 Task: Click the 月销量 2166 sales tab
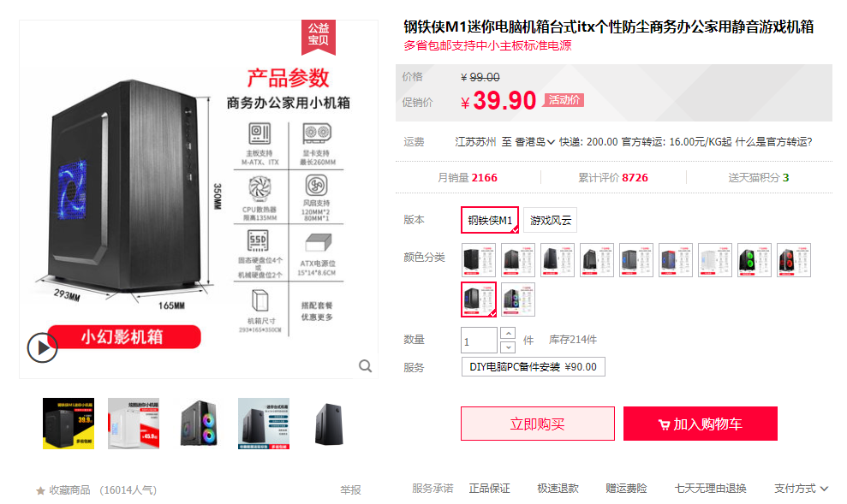click(x=468, y=177)
